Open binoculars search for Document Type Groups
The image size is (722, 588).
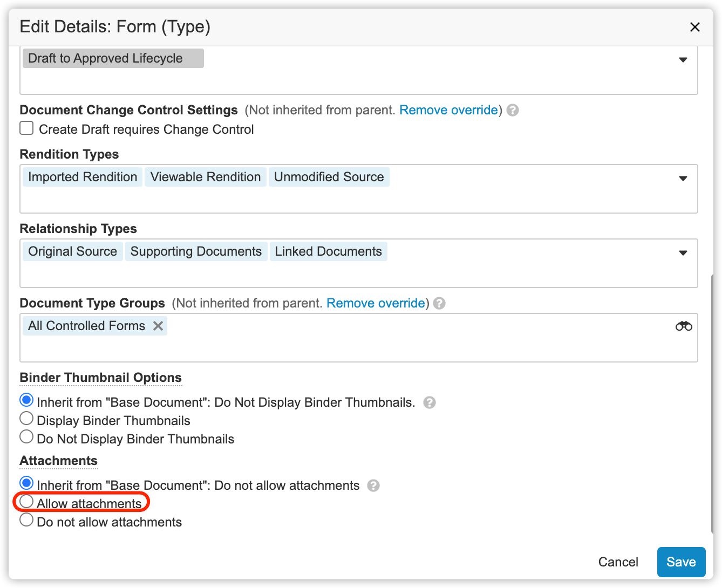[x=684, y=326]
